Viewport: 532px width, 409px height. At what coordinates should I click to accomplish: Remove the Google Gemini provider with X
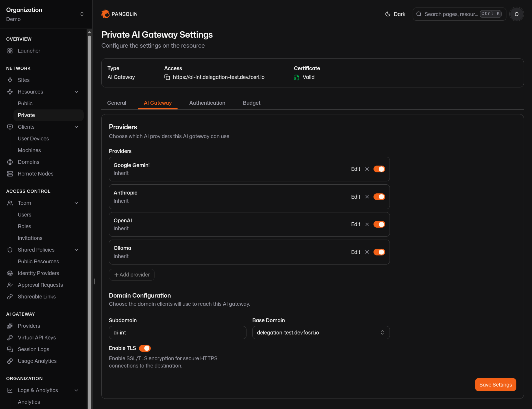(x=367, y=169)
